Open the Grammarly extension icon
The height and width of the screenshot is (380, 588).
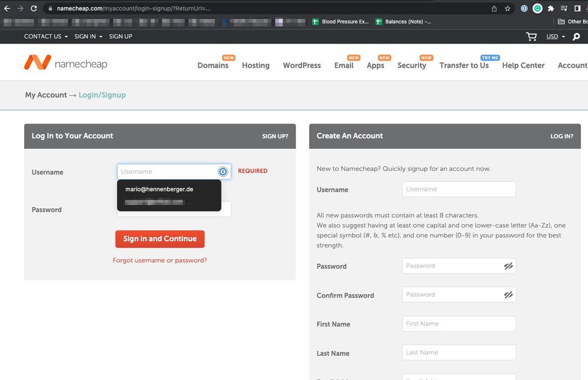click(x=537, y=8)
